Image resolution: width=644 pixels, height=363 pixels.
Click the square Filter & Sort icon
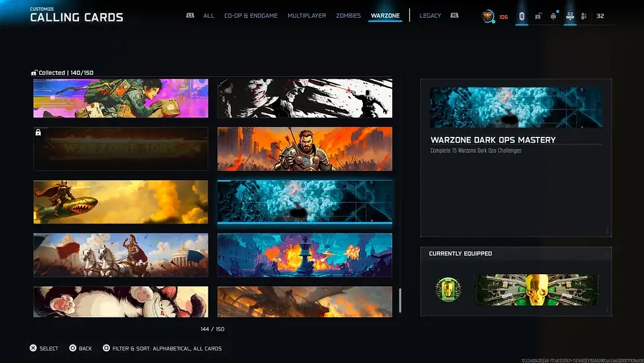[x=106, y=348]
